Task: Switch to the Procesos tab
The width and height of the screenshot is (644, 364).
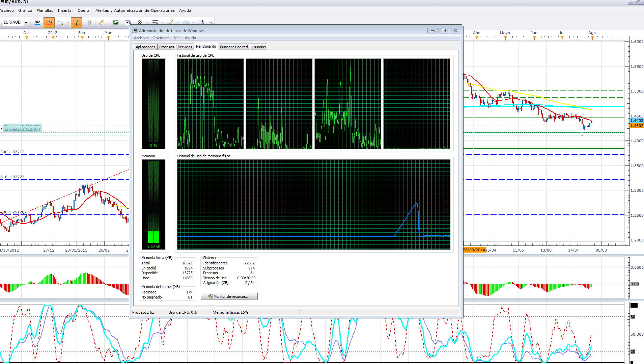Action: [x=167, y=47]
